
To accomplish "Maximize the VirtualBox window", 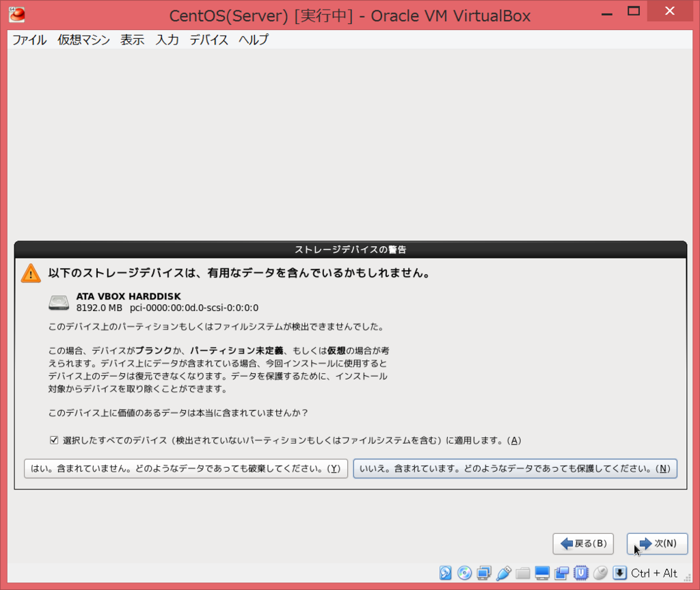I will point(634,12).
